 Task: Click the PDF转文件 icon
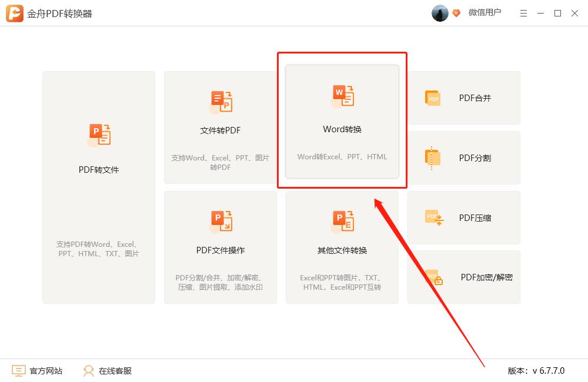pyautogui.click(x=99, y=135)
